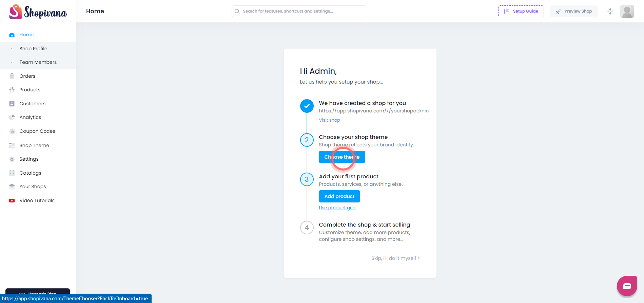The height and width of the screenshot is (303, 644).
Task: Click the Settings gear icon
Action: [x=12, y=159]
